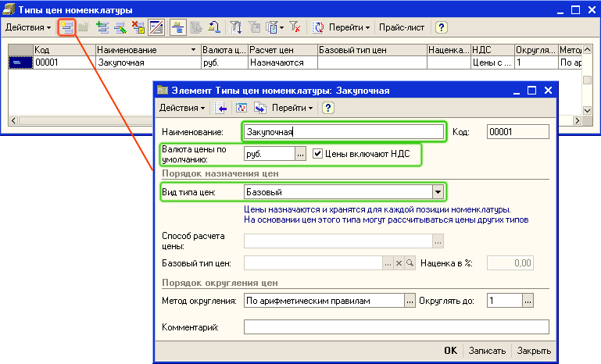Viewport: 601px width, 364px height.
Task: Open Перейти menu in list window toolbar
Action: [349, 27]
